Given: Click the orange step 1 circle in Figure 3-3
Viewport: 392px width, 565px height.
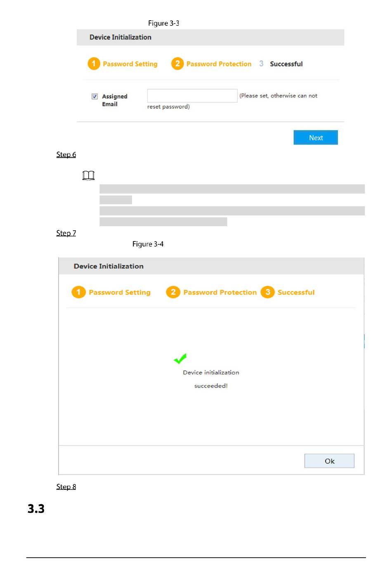Looking at the screenshot, I should click(94, 64).
